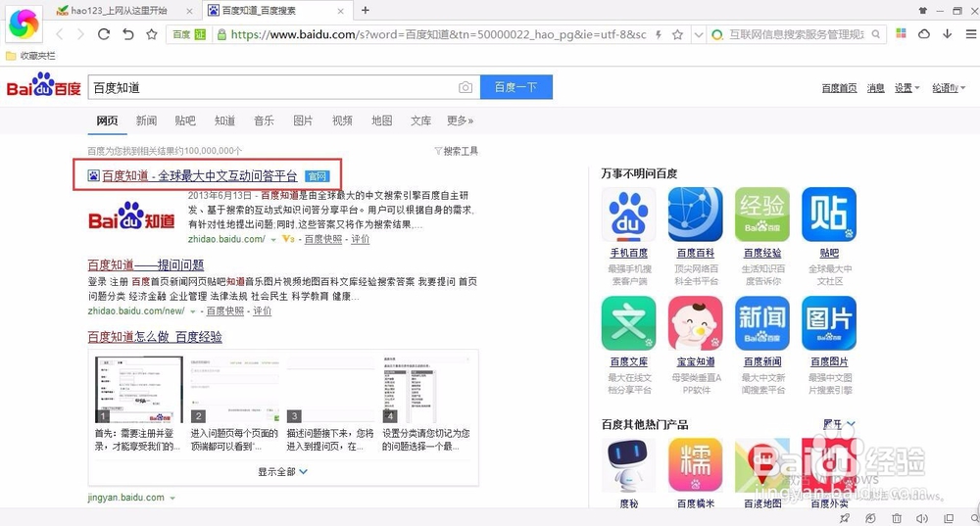The image size is (980, 526).
Task: Click the 收藏夹栏 bookmarks folder
Action: pyautogui.click(x=30, y=56)
